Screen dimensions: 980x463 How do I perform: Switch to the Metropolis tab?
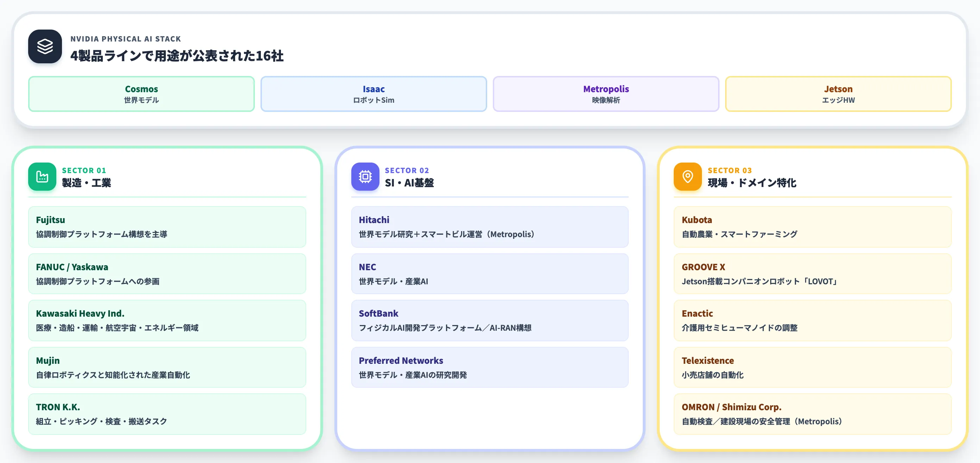coord(606,94)
